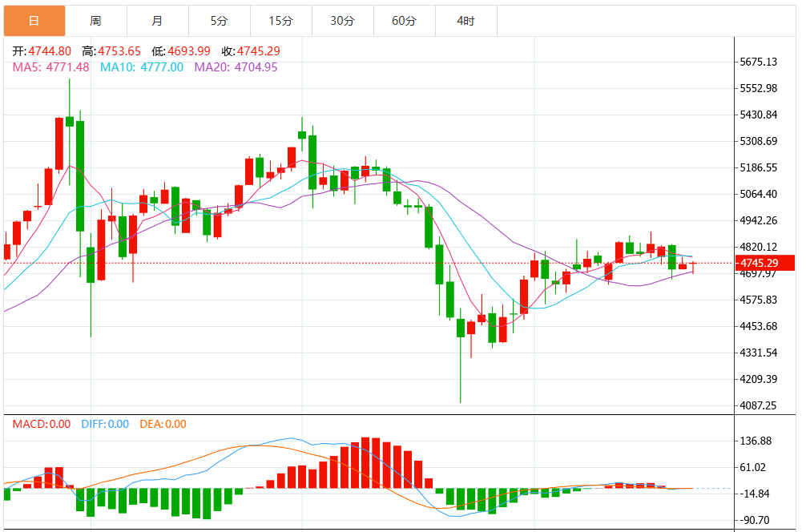
Task: Click the 5675.13 price axis label
Action: [759, 62]
